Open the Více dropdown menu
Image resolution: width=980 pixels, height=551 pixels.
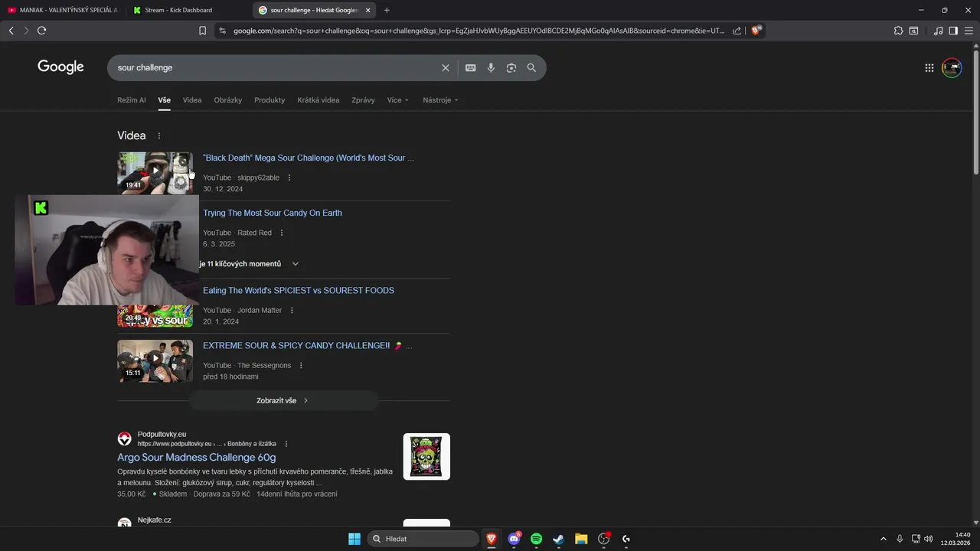point(398,100)
